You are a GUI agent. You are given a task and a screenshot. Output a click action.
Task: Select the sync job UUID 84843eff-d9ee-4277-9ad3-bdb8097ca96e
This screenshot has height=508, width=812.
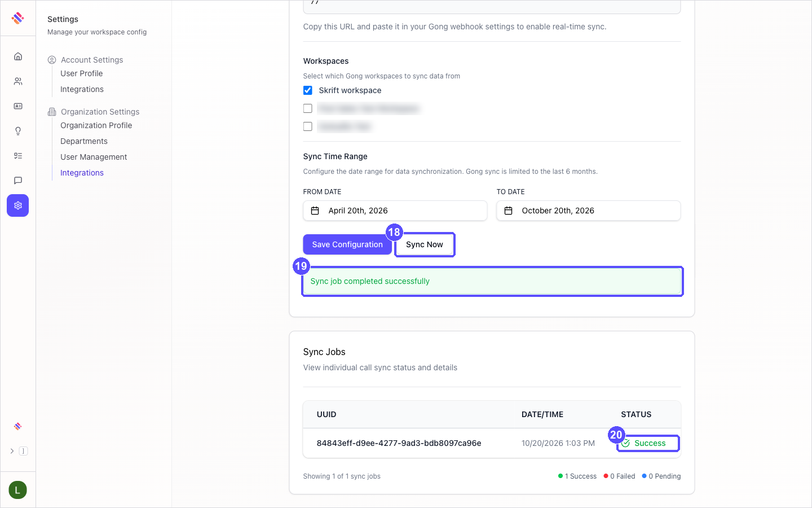tap(399, 443)
